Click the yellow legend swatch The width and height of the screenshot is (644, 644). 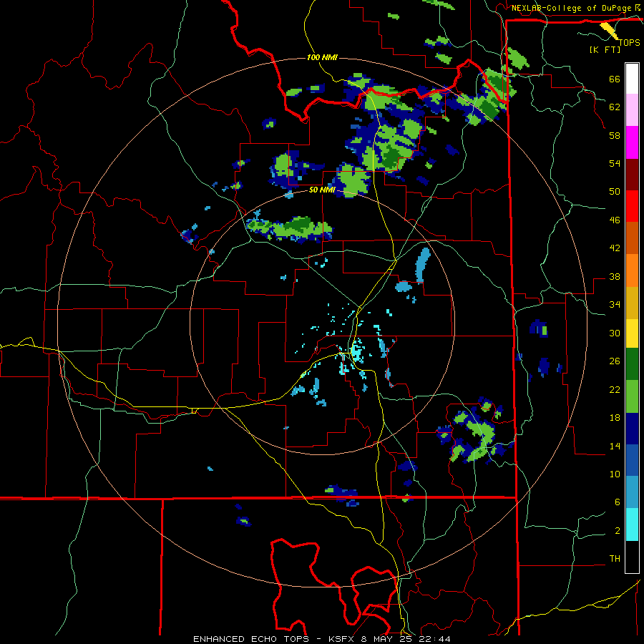click(632, 333)
